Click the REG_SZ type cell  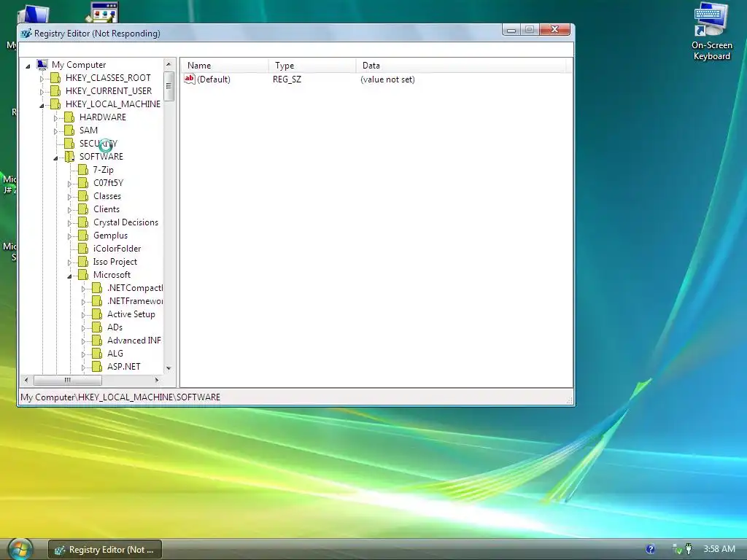(287, 79)
